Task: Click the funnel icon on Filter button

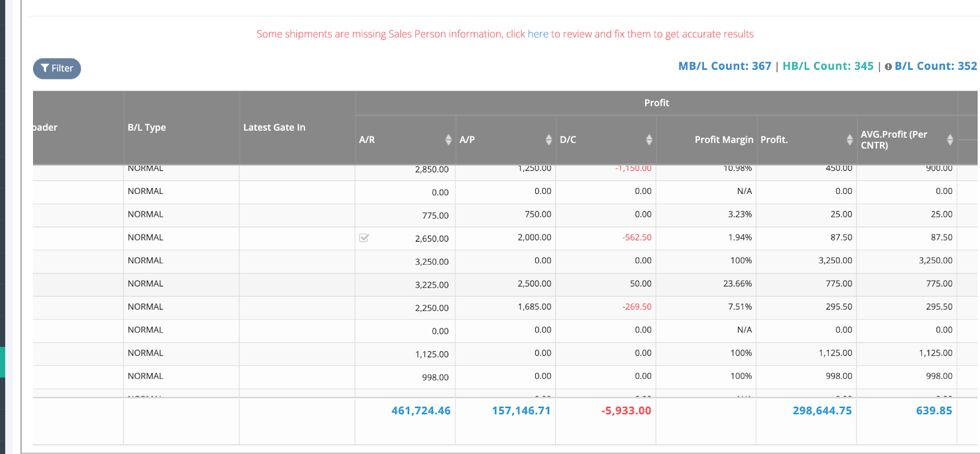Action: [x=45, y=68]
